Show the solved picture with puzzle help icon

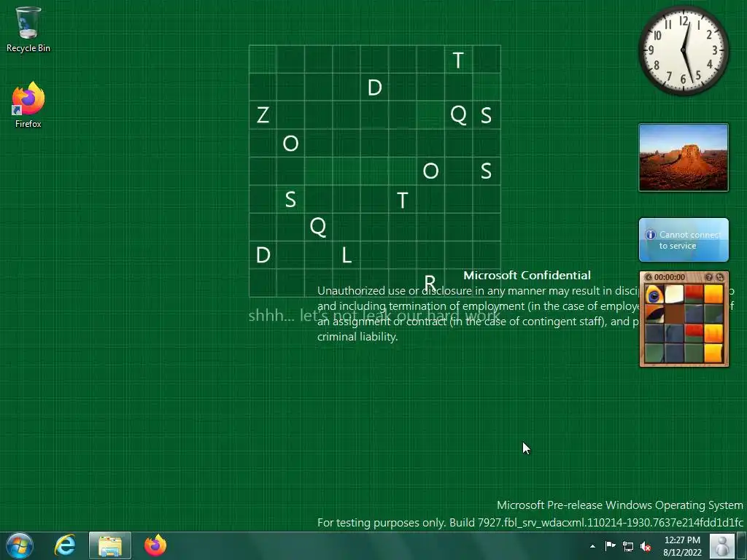coord(708,277)
